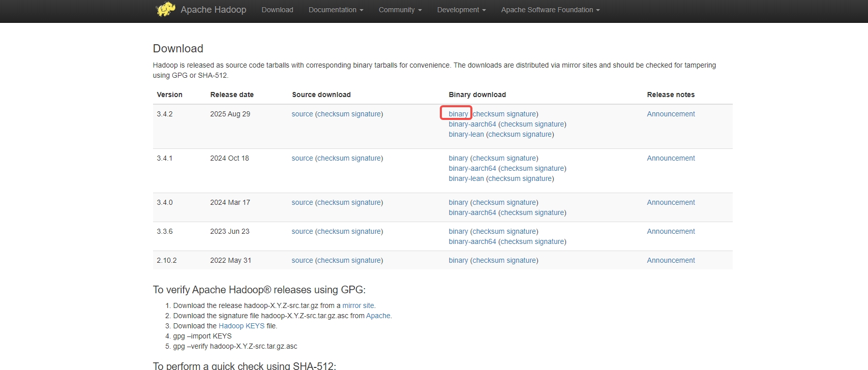This screenshot has height=370, width=868.
Task: Click the Apache Hadoop elephant logo
Action: click(166, 9)
